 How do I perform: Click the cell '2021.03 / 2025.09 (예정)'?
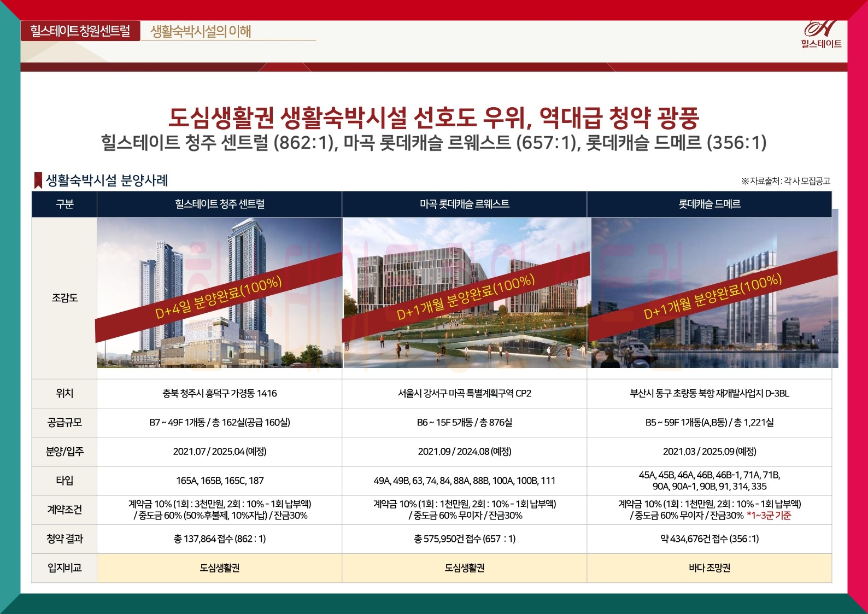click(x=709, y=452)
